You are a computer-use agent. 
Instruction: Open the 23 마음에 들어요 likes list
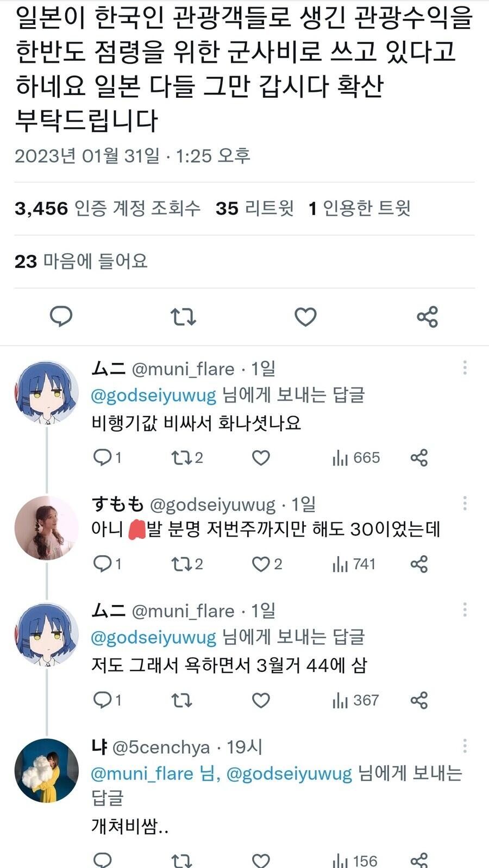[81, 261]
